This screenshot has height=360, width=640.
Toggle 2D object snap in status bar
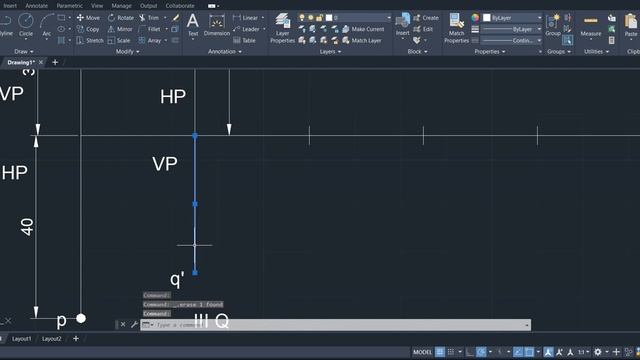tap(529, 351)
